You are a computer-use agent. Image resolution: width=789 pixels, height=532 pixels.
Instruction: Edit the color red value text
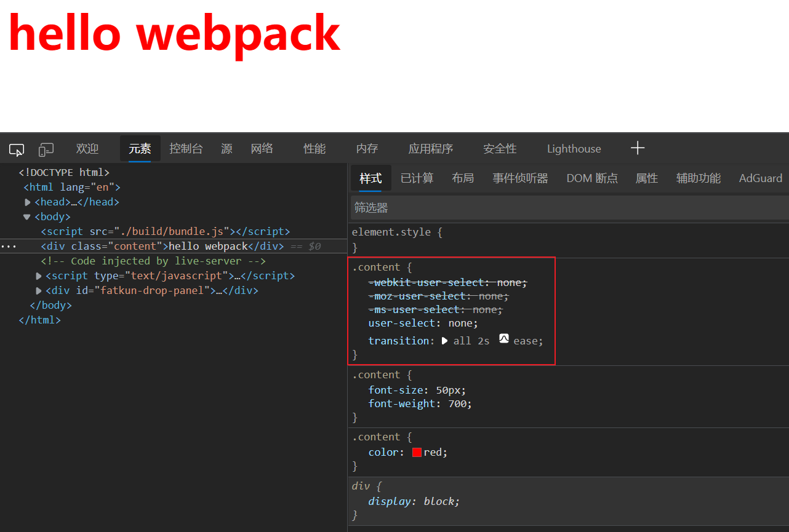click(x=433, y=452)
